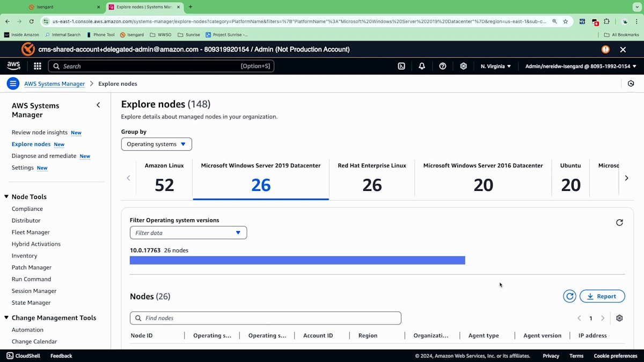Click the CloudShell icon in footer
This screenshot has width=644, height=362.
pos(10,356)
